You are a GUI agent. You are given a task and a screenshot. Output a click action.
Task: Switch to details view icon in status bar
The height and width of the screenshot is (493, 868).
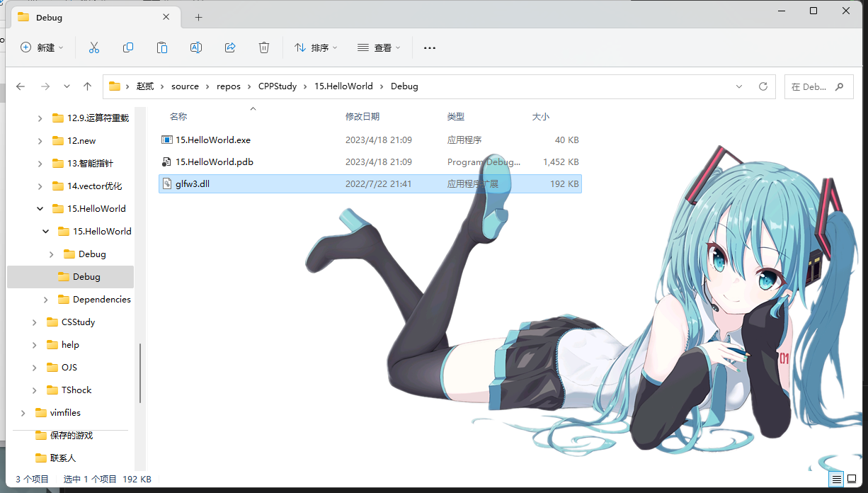836,480
